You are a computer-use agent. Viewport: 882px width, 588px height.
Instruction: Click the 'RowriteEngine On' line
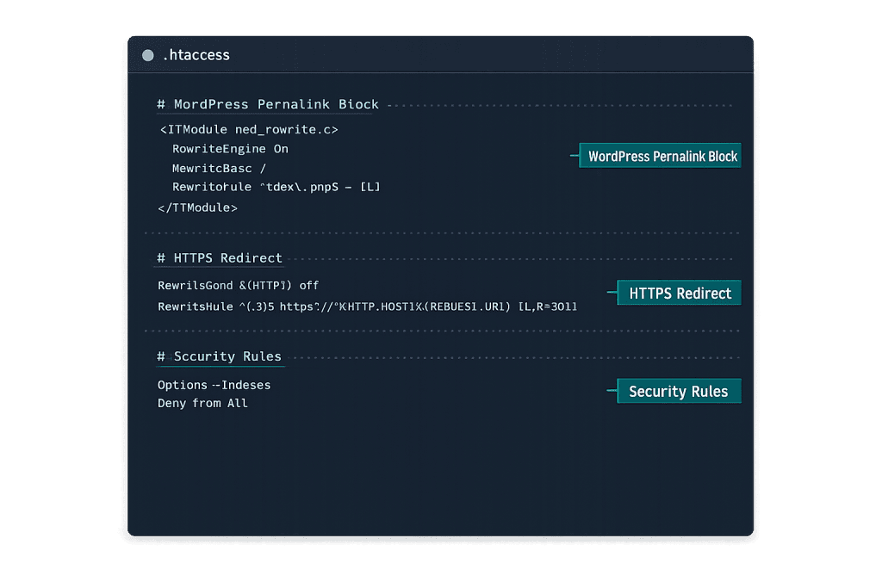[230, 149]
